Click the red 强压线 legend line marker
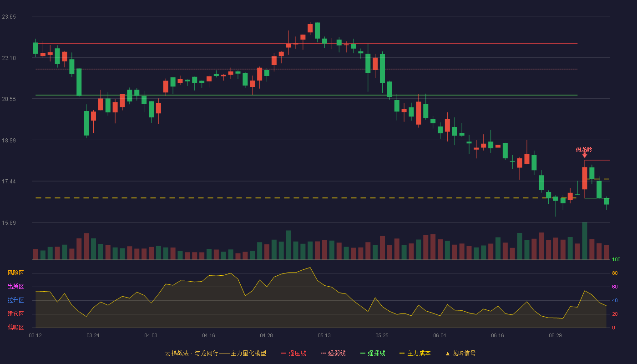 pos(284,354)
